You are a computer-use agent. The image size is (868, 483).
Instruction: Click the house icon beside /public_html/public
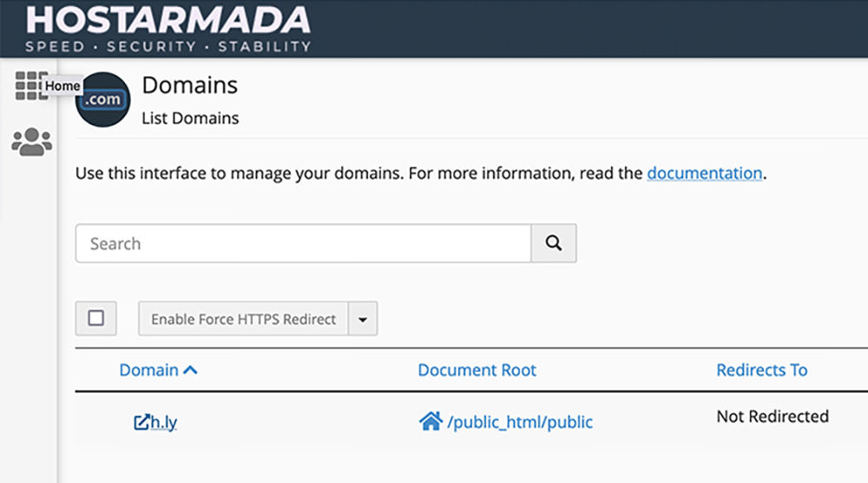[431, 421]
